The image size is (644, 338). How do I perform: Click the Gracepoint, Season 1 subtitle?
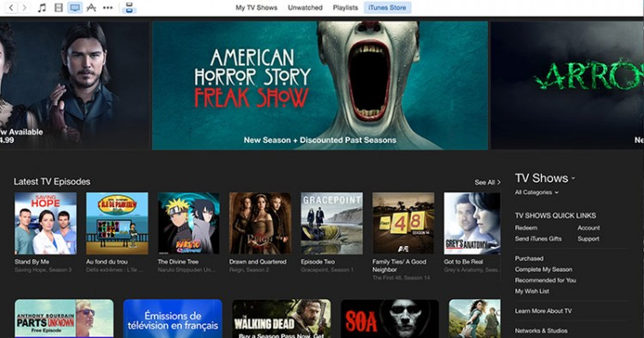click(327, 270)
